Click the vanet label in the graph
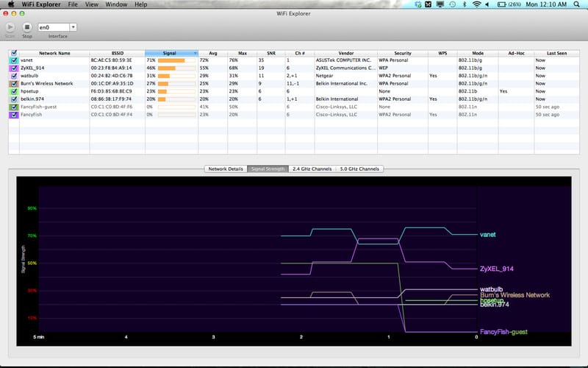The height and width of the screenshot is (368, 588). [x=487, y=235]
